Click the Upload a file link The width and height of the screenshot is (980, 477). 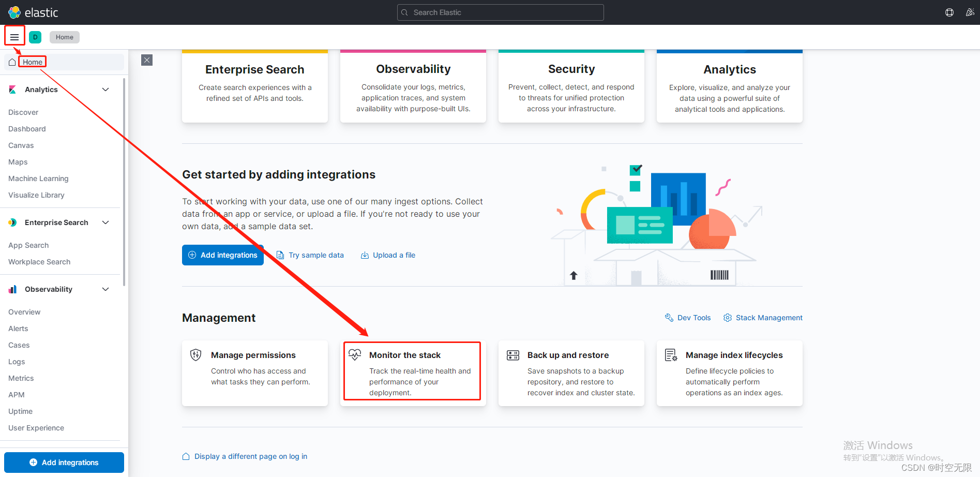(394, 255)
